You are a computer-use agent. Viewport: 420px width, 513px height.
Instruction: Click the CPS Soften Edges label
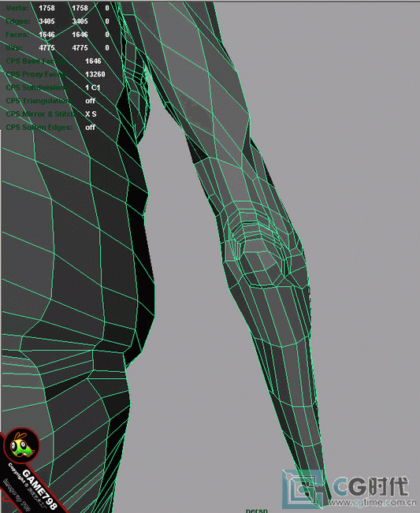click(39, 128)
